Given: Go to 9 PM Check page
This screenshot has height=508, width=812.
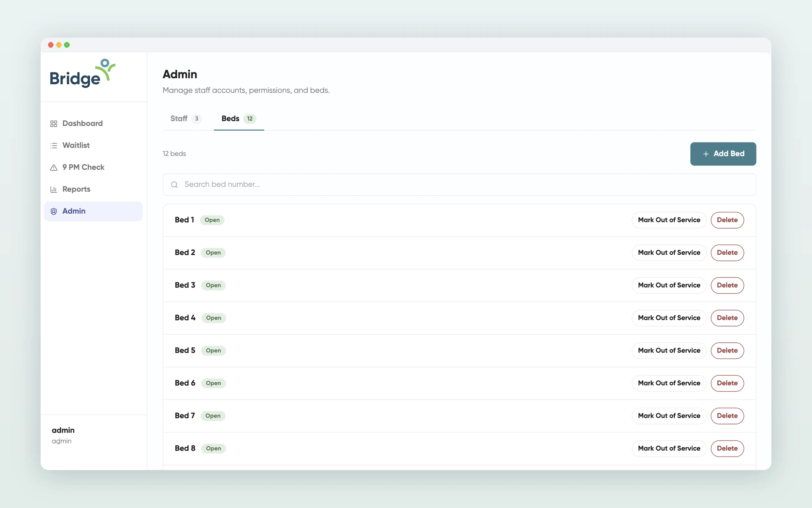Looking at the screenshot, I should [93, 168].
